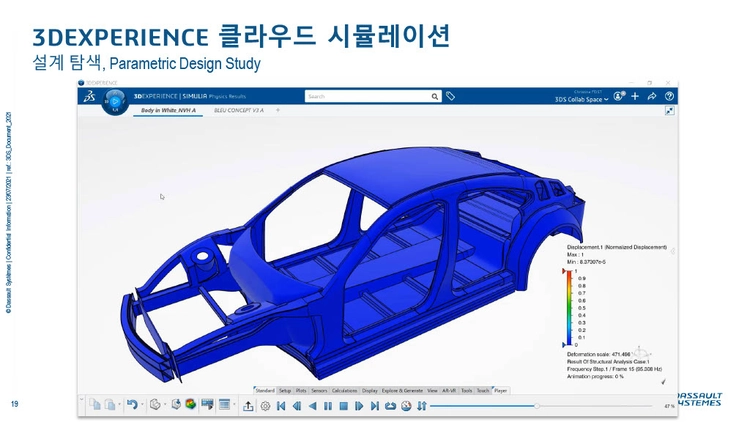The image size is (750, 423).
Task: Open the user profile icon
Action: pyautogui.click(x=619, y=96)
